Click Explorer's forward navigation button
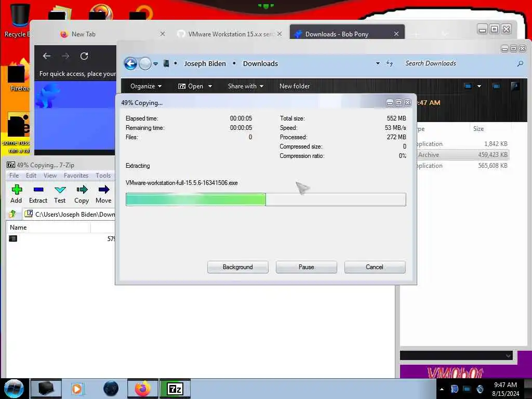 (145, 63)
